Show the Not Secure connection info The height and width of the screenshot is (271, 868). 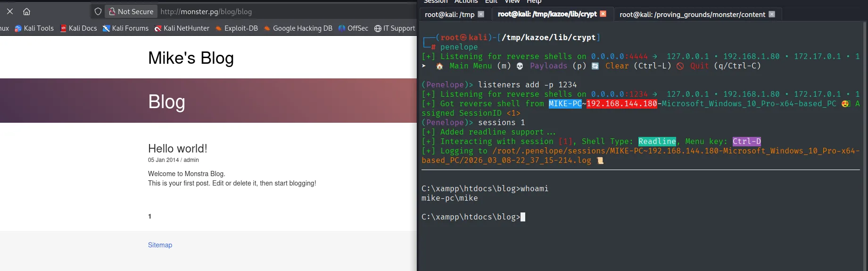coord(131,11)
